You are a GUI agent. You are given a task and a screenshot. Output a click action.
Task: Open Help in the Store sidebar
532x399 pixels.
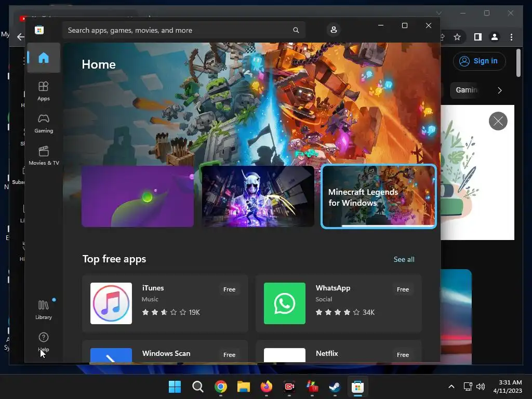pos(44,342)
